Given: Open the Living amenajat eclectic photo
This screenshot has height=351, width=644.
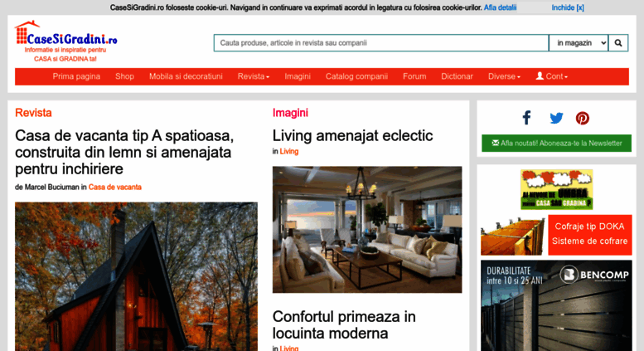Looking at the screenshot, I should point(367,229).
